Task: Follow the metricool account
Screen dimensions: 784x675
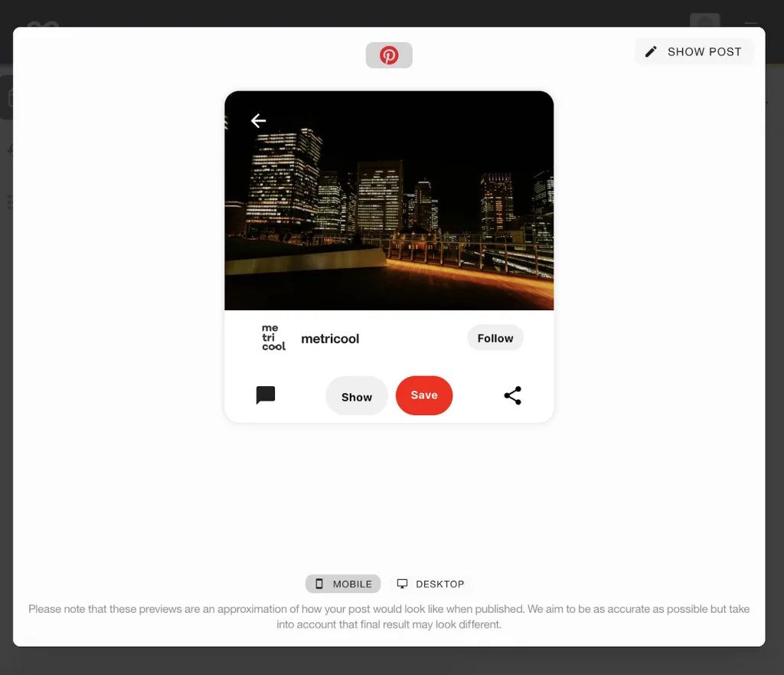Action: point(495,338)
